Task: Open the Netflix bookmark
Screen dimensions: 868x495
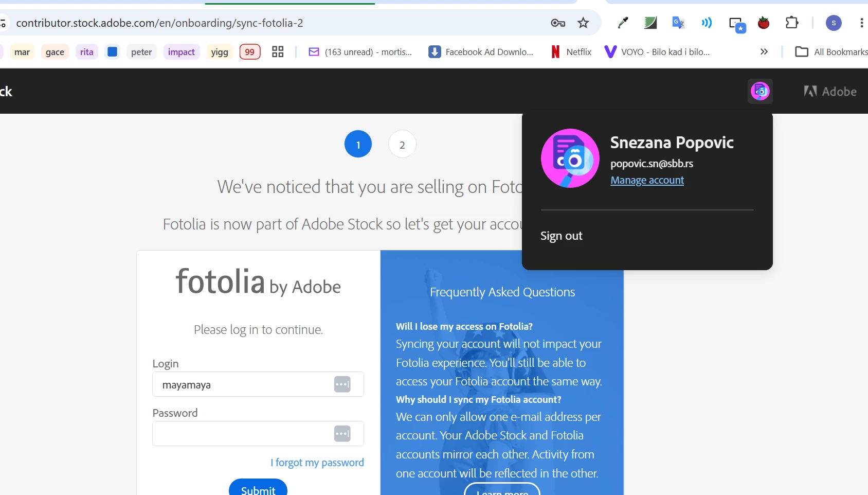Action: coord(571,51)
